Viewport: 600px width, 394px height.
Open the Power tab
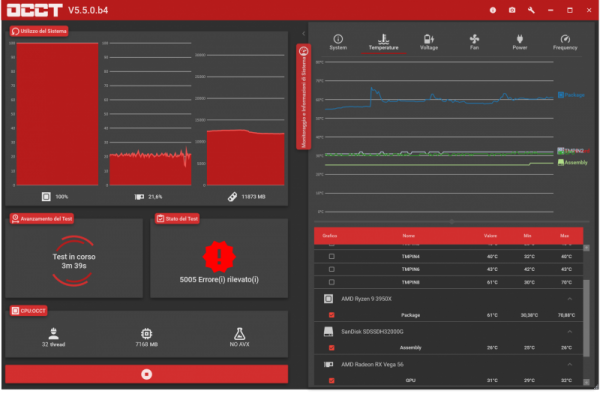[x=520, y=42]
